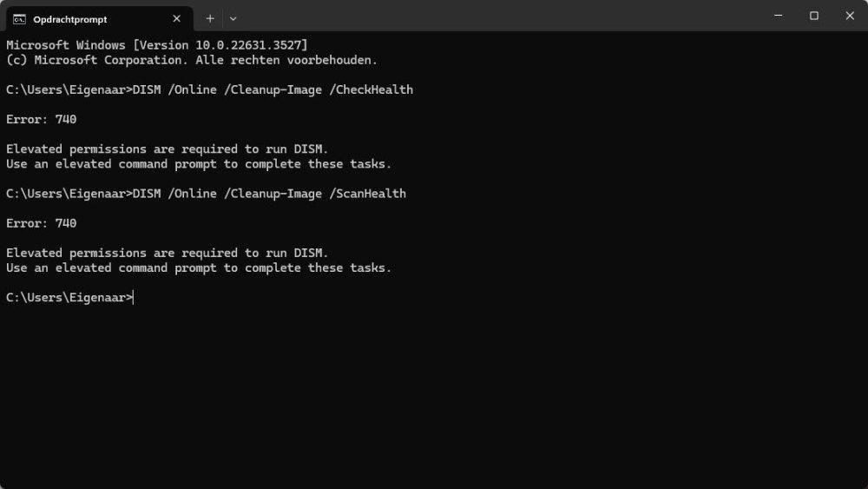Screen dimensions: 868x489
Task: Expand the new tab profile dropdown
Action: tap(233, 18)
